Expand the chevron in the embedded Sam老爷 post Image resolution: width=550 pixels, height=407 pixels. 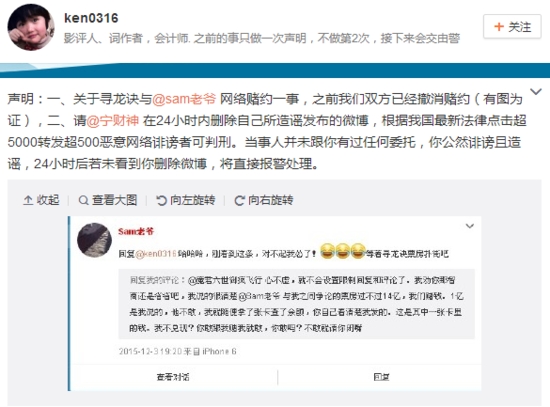point(470,226)
